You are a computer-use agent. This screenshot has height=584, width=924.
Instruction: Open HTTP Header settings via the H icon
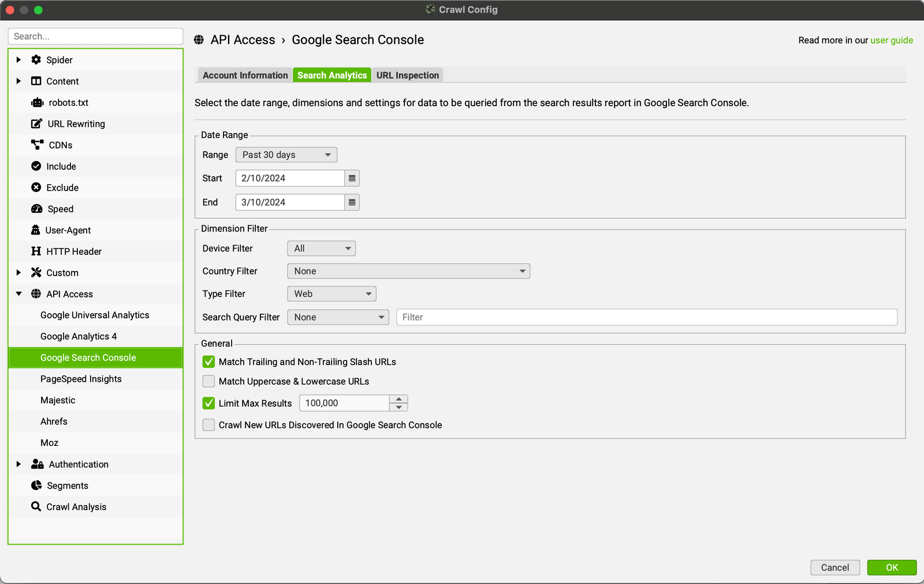[x=36, y=251]
